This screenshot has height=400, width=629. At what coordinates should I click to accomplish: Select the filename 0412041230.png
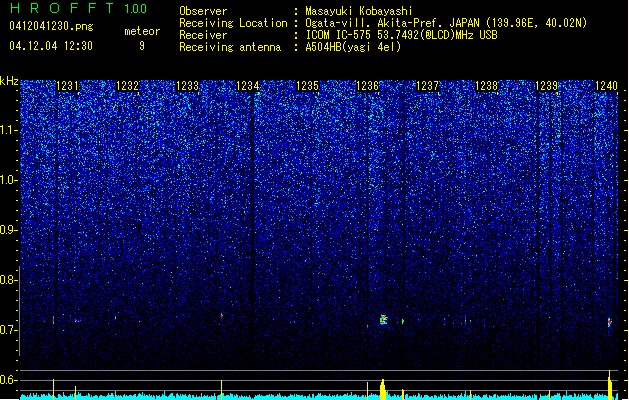(x=51, y=27)
